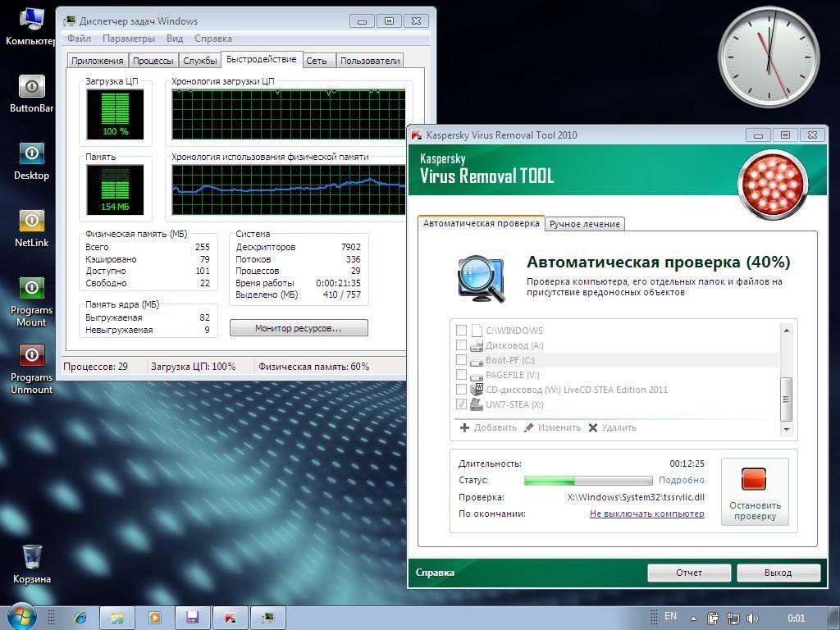Click the green scan progress bar

pos(588,481)
